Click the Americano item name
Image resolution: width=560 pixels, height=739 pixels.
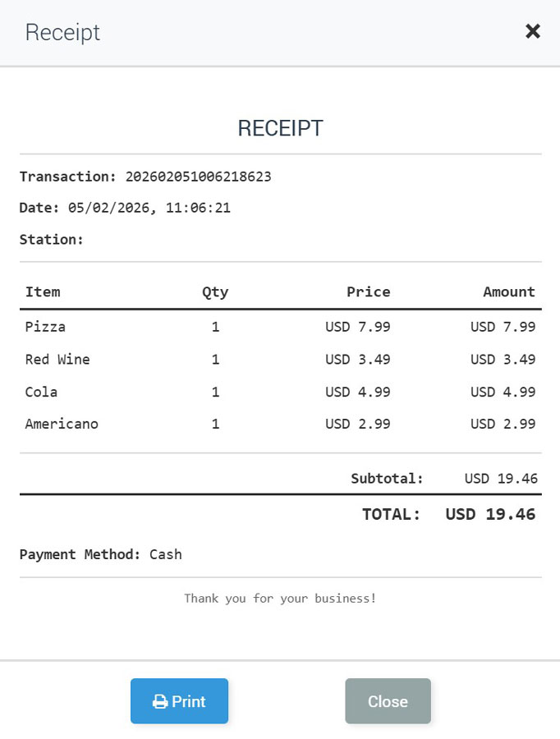(62, 425)
